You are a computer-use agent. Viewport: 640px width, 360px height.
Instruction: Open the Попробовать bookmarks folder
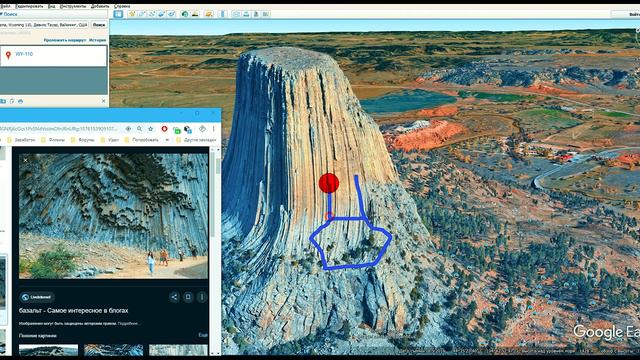(141, 140)
